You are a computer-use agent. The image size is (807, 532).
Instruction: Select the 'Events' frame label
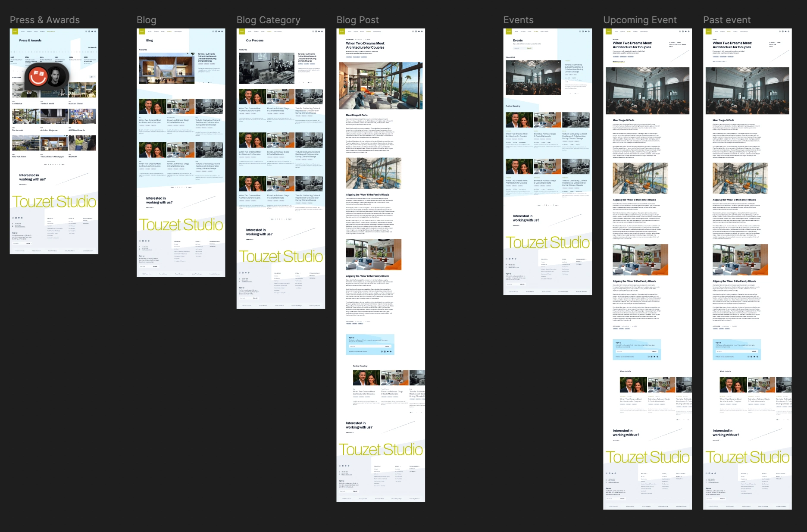[x=519, y=20]
